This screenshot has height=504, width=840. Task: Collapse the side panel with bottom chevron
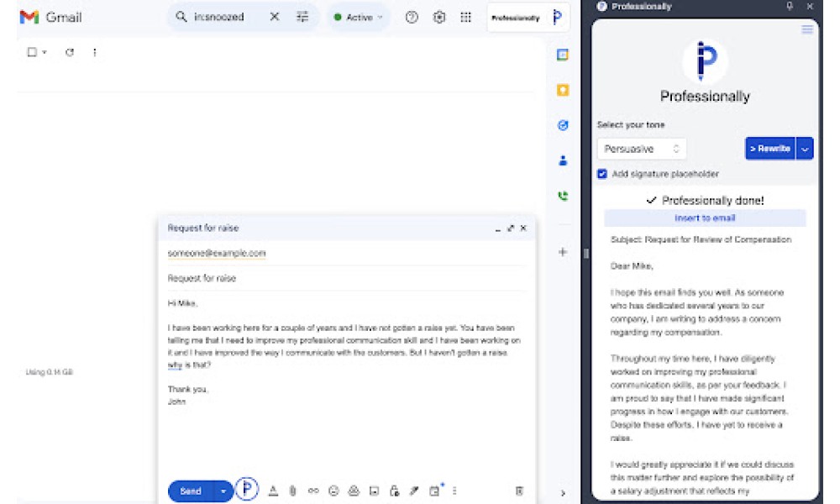click(563, 493)
